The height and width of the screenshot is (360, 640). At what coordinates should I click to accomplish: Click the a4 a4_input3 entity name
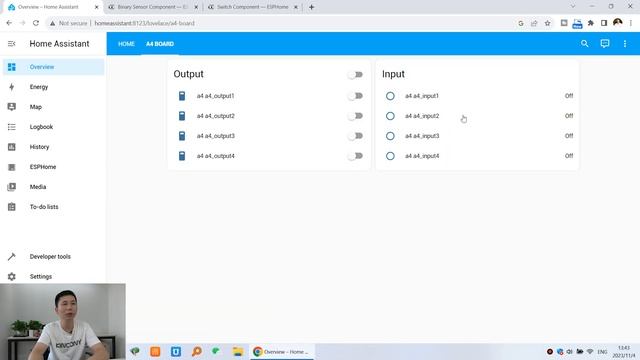pyautogui.click(x=422, y=136)
